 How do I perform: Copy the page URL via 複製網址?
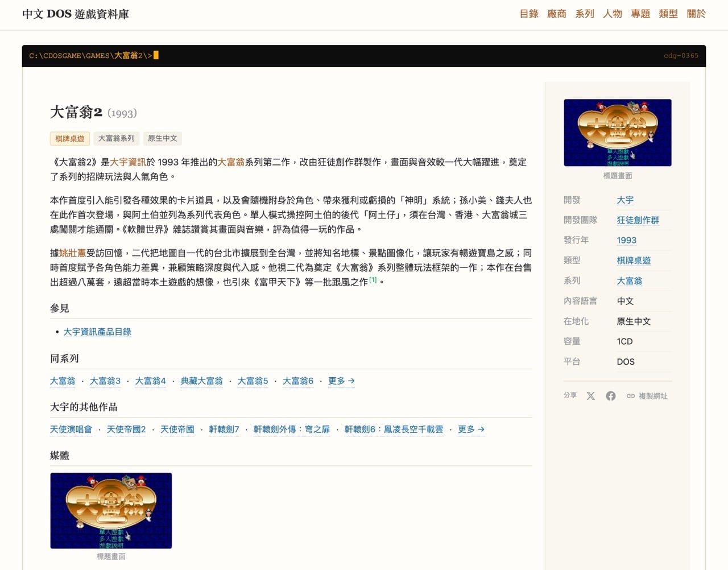point(647,396)
